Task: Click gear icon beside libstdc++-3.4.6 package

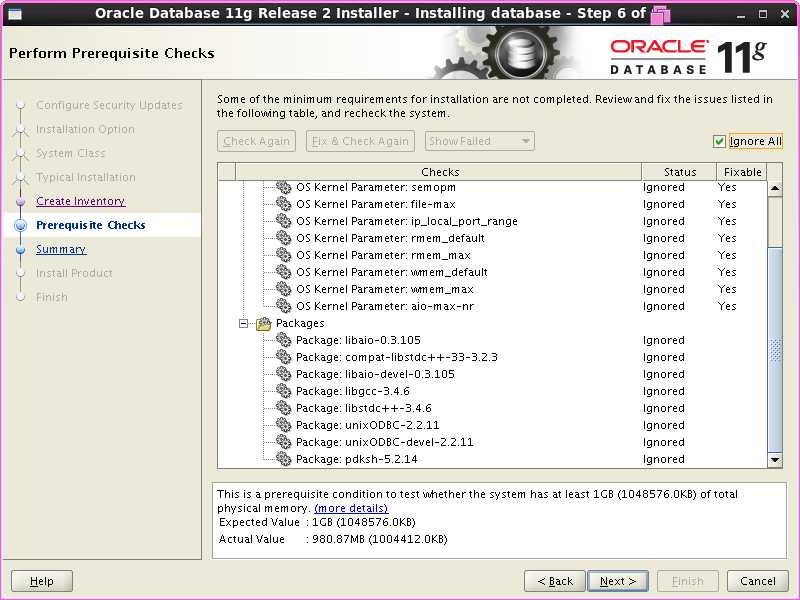Action: [283, 408]
